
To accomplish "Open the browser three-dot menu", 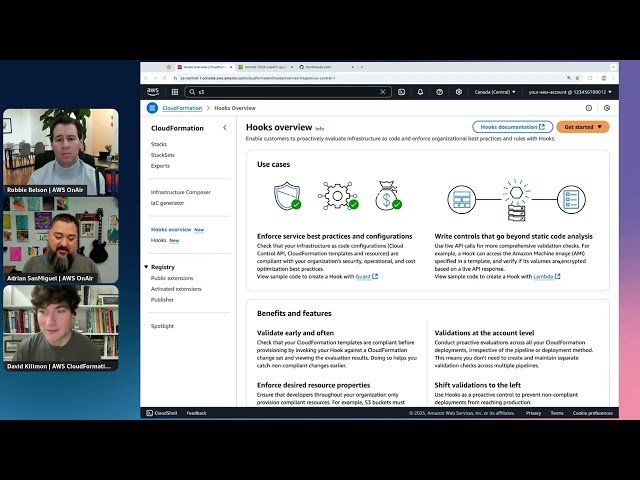I will tap(613, 78).
